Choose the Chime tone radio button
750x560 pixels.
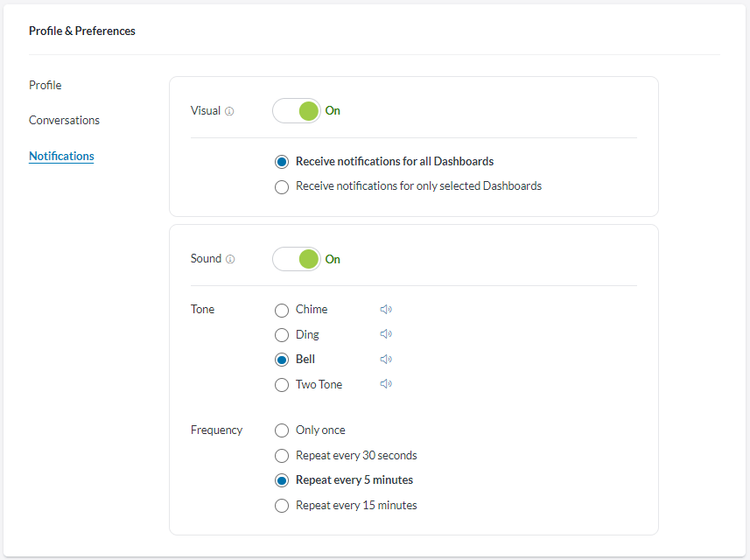coord(282,310)
